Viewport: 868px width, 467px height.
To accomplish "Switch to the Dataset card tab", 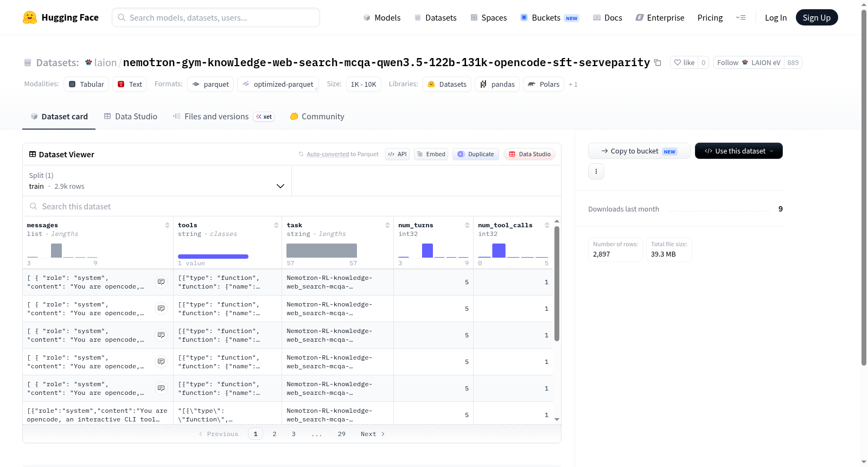I will tap(59, 116).
